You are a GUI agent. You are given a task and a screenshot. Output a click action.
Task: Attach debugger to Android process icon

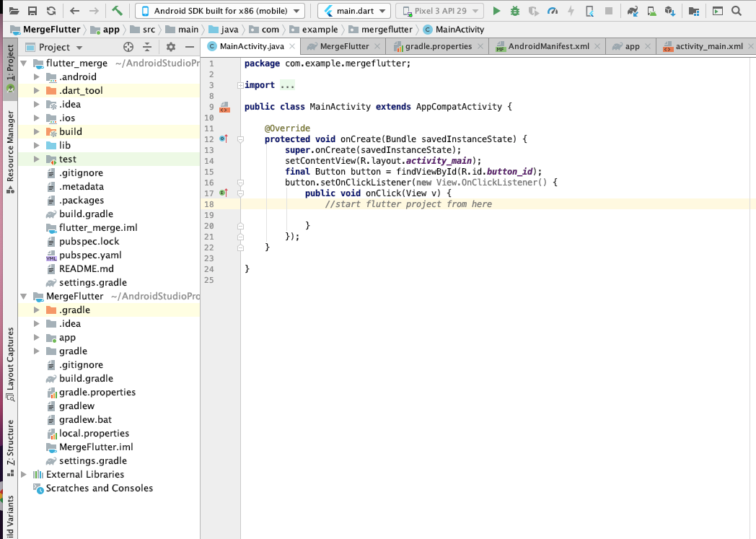[589, 11]
